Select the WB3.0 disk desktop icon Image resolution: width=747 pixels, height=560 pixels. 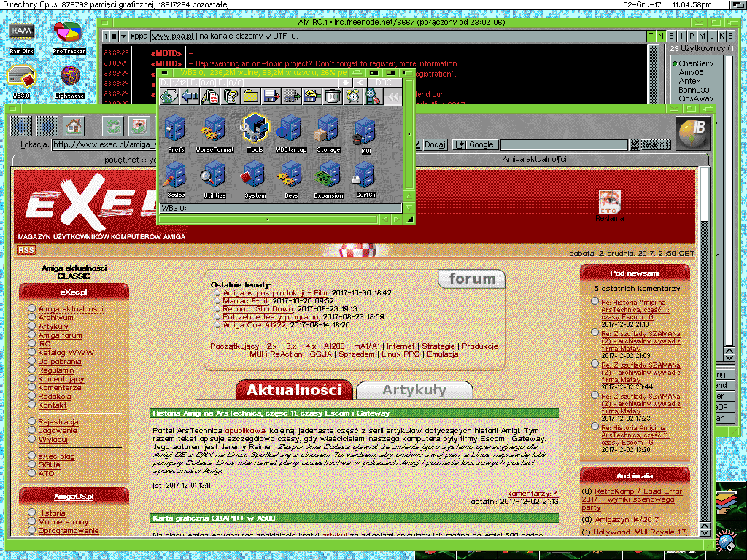click(x=21, y=82)
